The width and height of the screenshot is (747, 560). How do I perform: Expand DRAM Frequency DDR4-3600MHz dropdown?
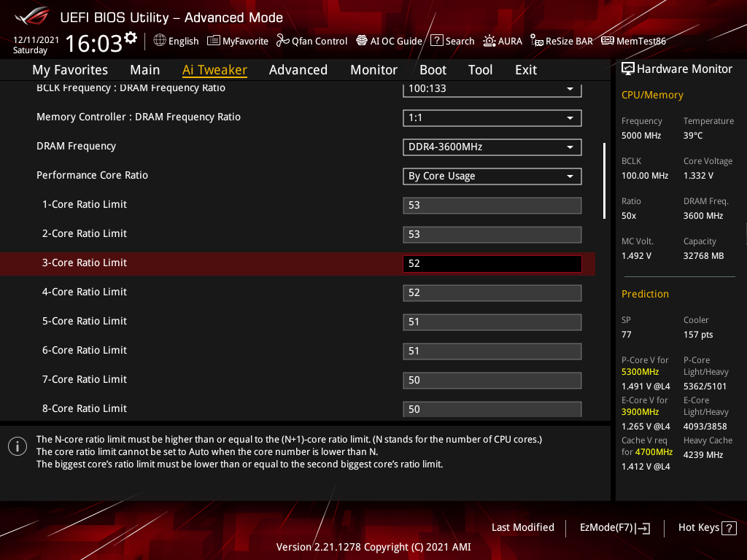click(x=492, y=147)
